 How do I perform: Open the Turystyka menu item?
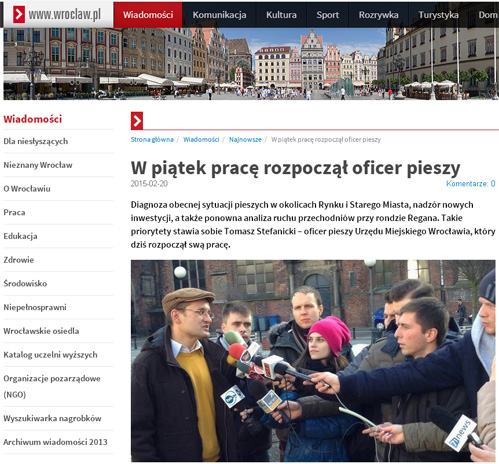(438, 15)
